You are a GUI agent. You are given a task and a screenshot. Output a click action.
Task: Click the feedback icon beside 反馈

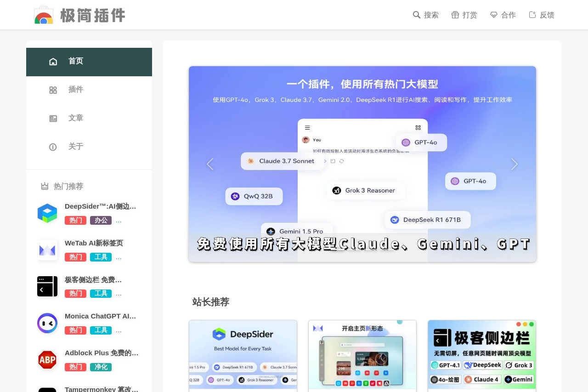532,15
